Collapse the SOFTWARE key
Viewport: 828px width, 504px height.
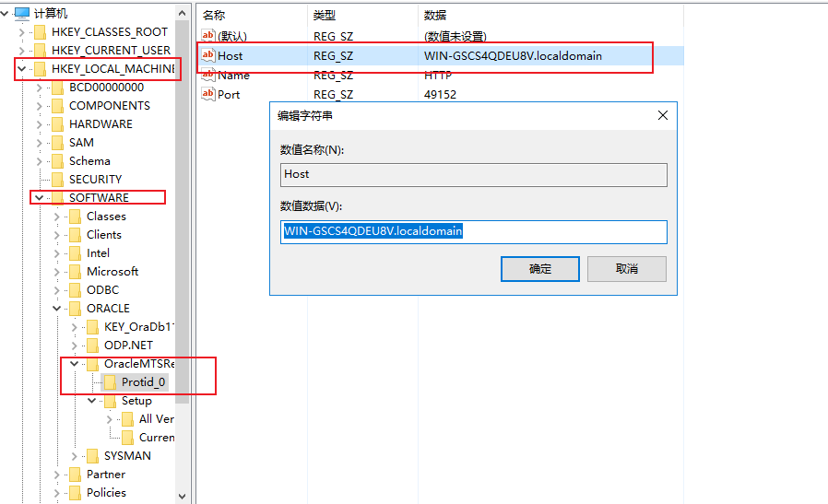point(39,198)
